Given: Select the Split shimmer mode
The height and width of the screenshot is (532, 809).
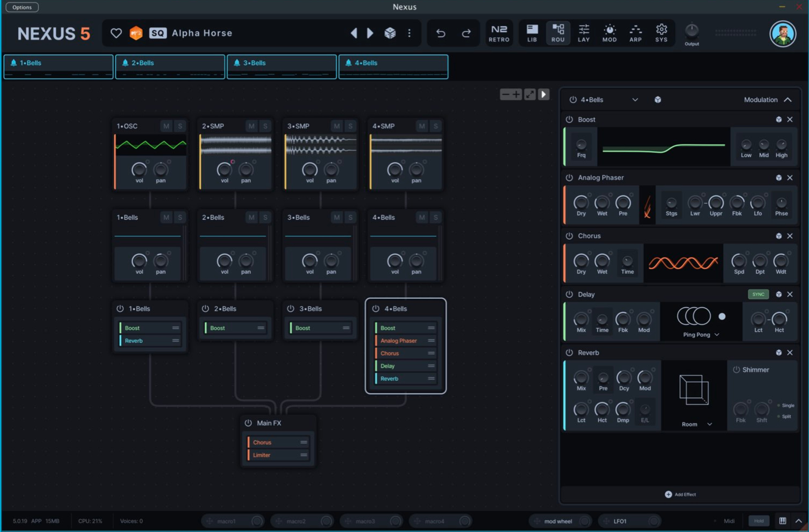Looking at the screenshot, I should (x=784, y=417).
